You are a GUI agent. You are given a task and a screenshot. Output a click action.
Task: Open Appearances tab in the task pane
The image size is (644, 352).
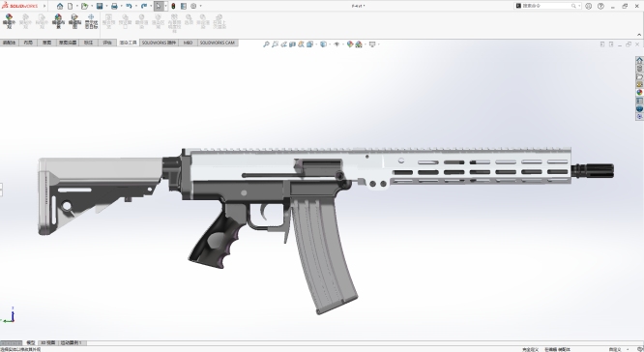pyautogui.click(x=639, y=93)
